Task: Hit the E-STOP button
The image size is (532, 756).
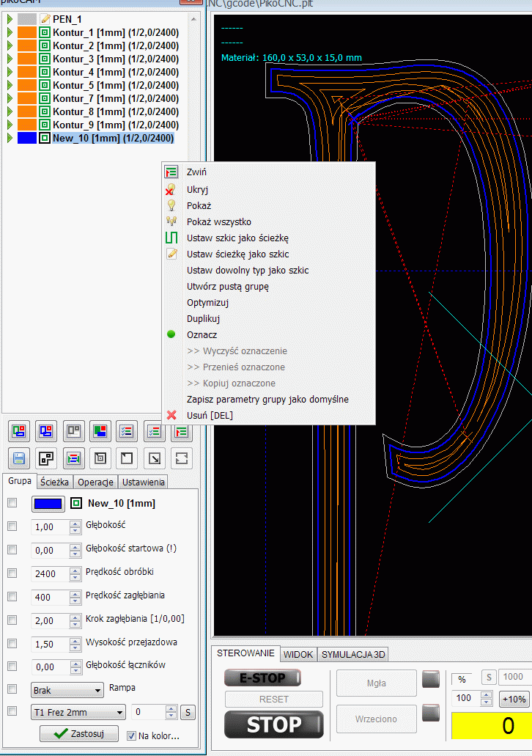Action: click(x=262, y=678)
